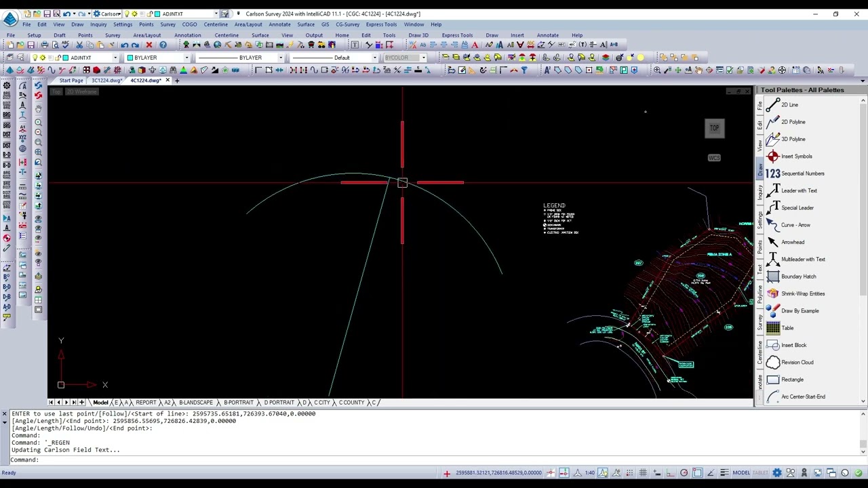Click the settings gear icon in status bar
Screen dimensions: 868x488
click(777, 472)
